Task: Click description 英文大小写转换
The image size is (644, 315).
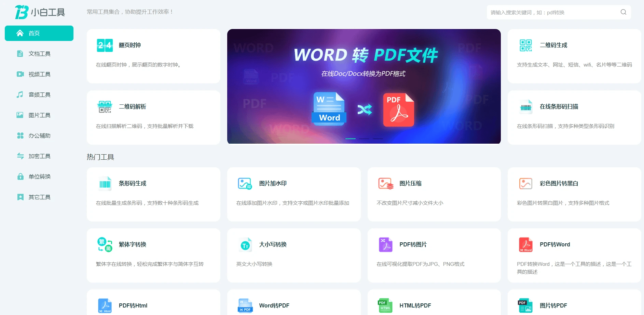Action: coord(254,264)
